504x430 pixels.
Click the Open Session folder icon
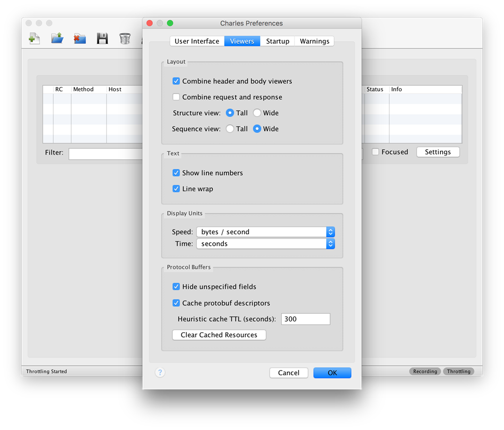pyautogui.click(x=57, y=39)
